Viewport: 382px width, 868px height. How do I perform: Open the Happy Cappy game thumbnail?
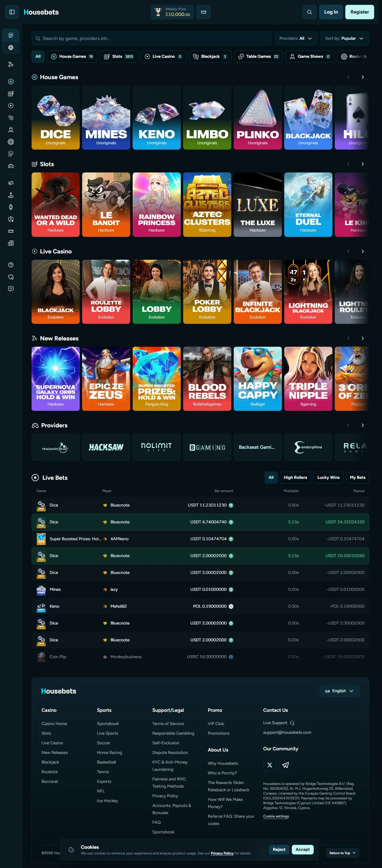click(257, 379)
